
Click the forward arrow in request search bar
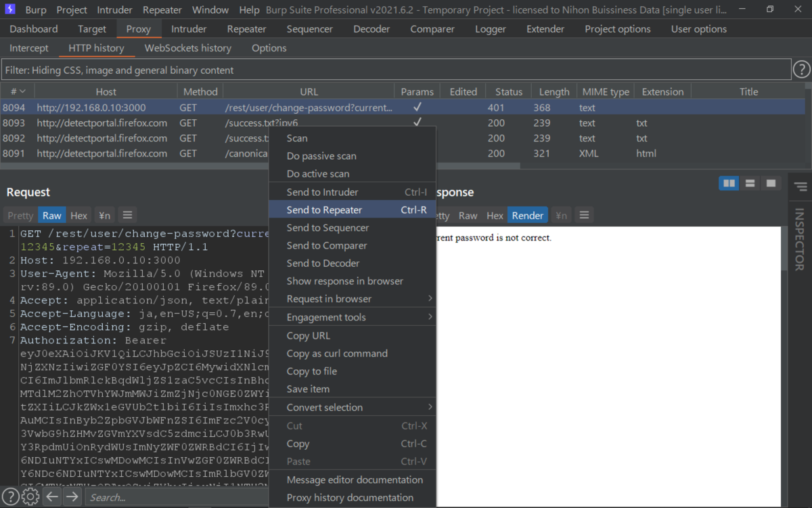tap(72, 497)
